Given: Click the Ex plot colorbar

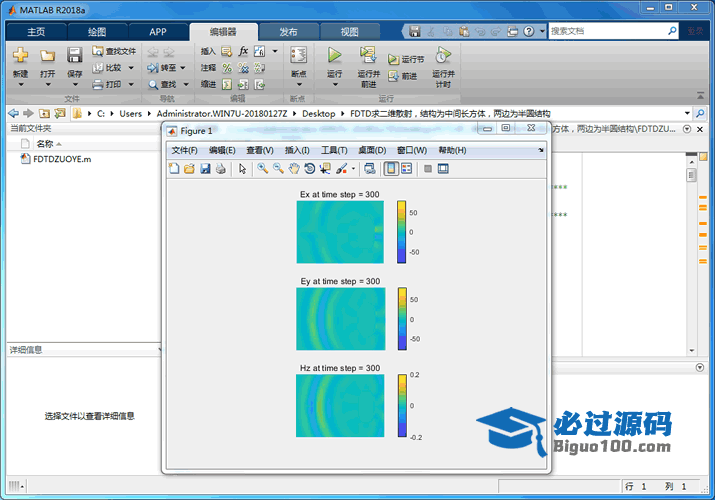Looking at the screenshot, I should 401,232.
